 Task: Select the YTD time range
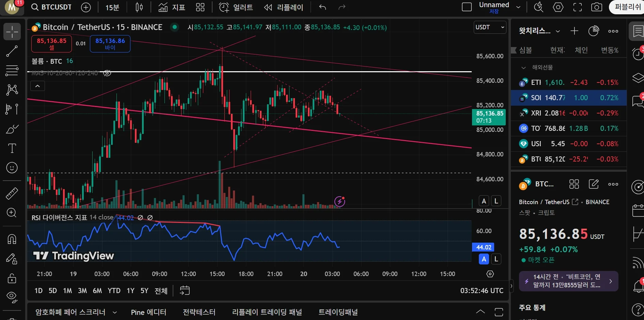point(114,291)
